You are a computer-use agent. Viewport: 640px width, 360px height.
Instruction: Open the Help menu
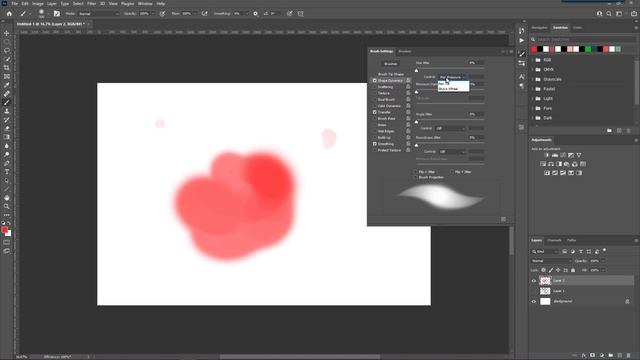(x=161, y=3)
